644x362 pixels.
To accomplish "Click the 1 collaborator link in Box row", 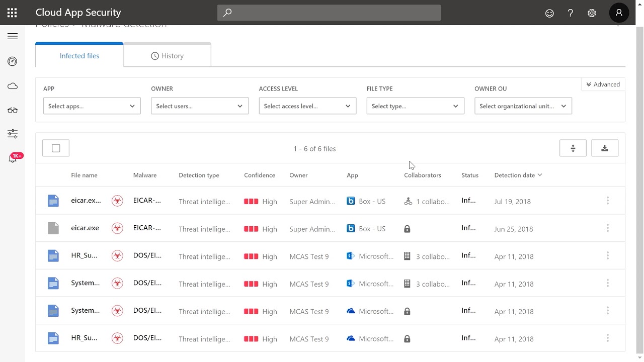I will (433, 202).
